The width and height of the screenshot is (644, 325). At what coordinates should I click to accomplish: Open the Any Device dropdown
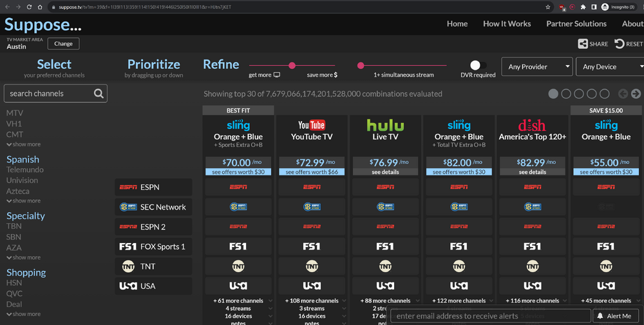pyautogui.click(x=610, y=66)
